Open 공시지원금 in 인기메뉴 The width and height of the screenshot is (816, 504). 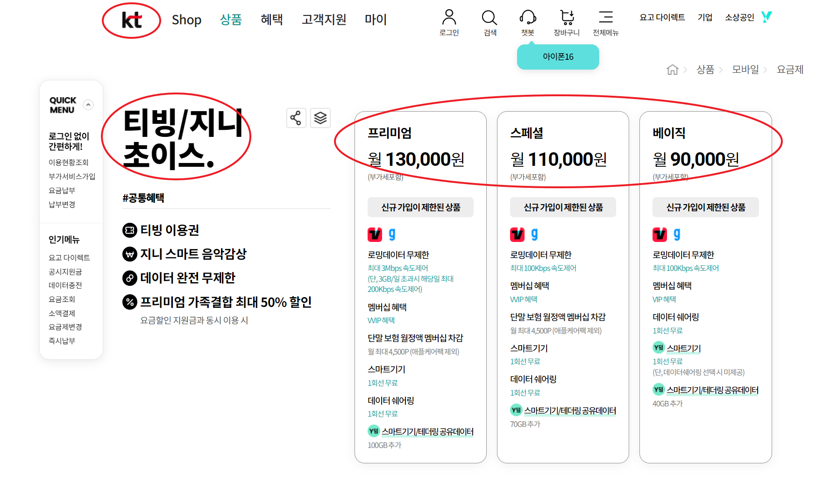click(x=65, y=272)
